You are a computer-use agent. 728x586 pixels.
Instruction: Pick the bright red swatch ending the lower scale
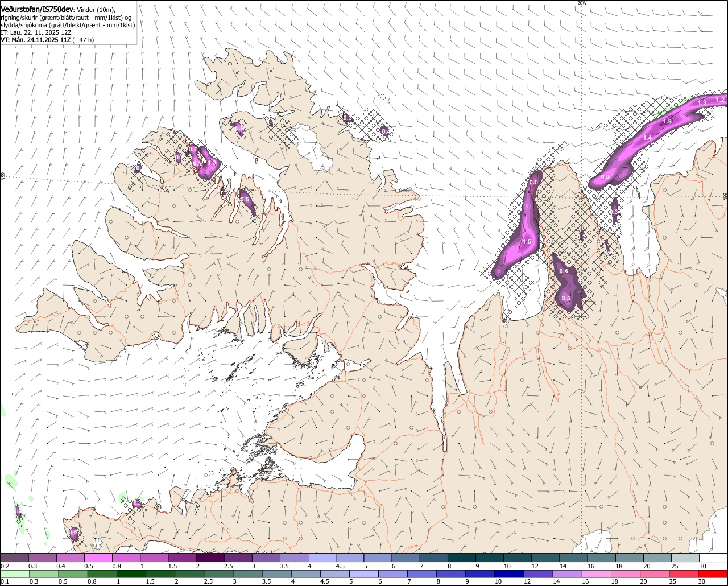713,574
